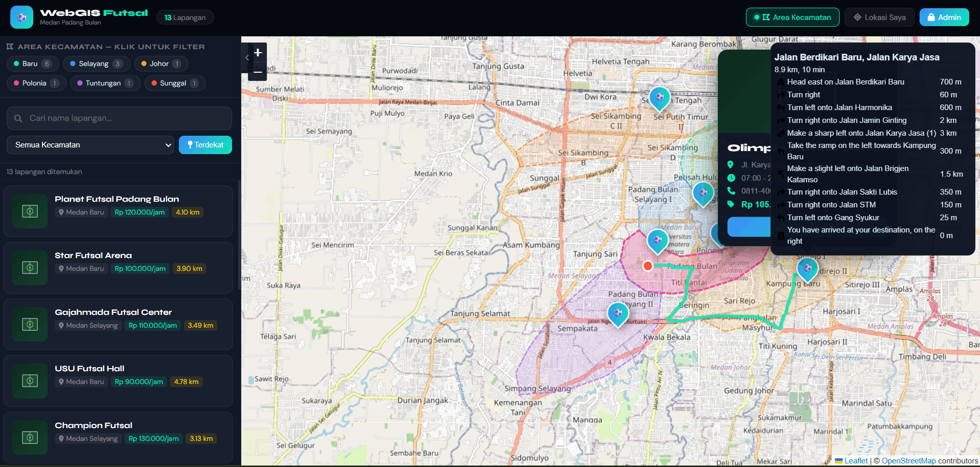Click the 4.78 km distance badge
The height and width of the screenshot is (467, 980).
tap(186, 381)
